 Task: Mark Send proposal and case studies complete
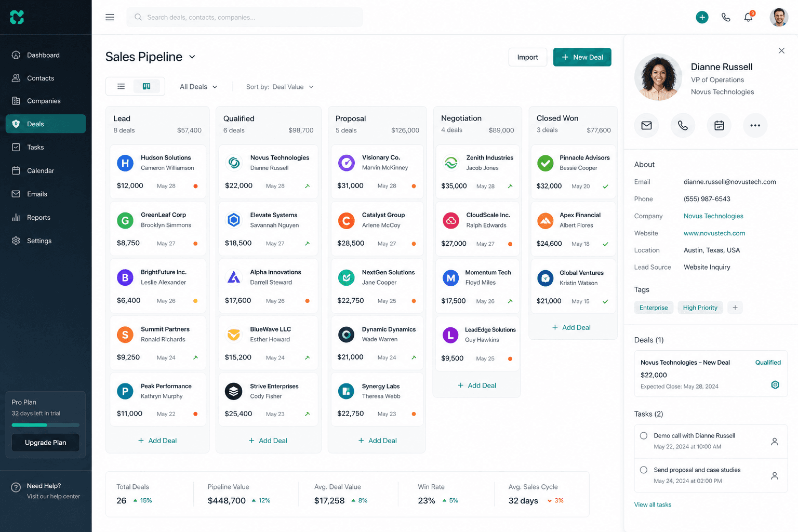tap(643, 470)
